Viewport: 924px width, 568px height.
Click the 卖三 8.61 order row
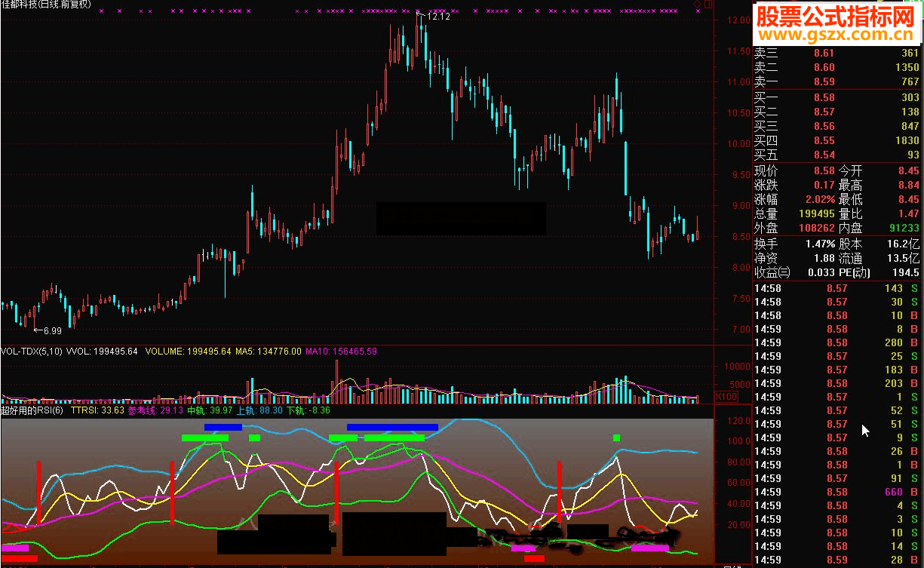coord(837,53)
